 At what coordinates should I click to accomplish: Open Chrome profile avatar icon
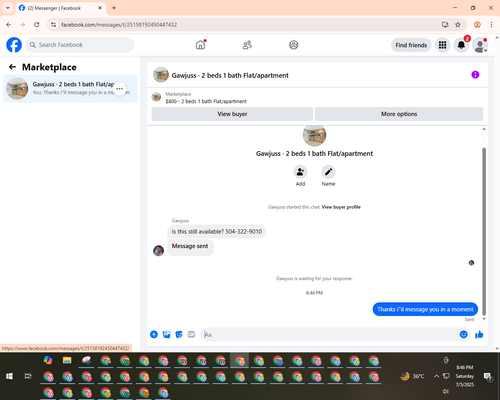click(477, 24)
